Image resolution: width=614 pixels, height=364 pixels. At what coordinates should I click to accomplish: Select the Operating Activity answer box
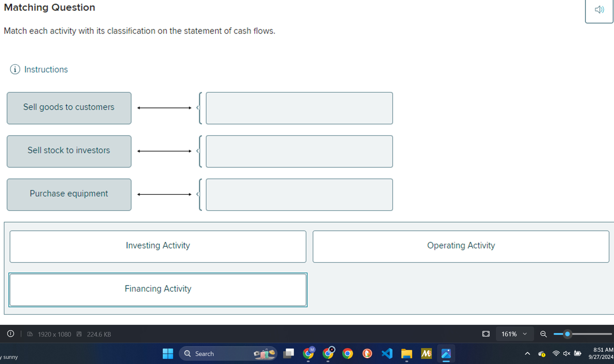tap(461, 246)
